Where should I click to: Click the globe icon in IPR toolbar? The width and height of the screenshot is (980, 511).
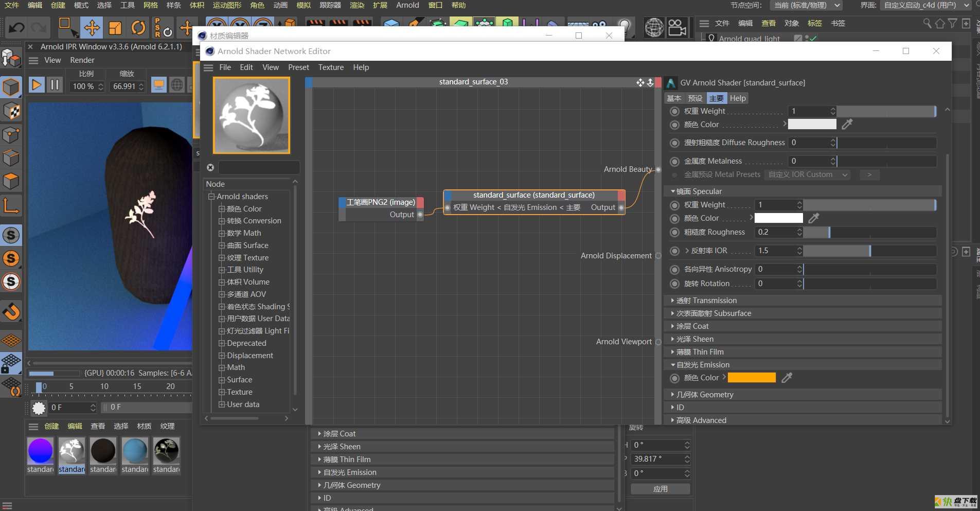(176, 85)
